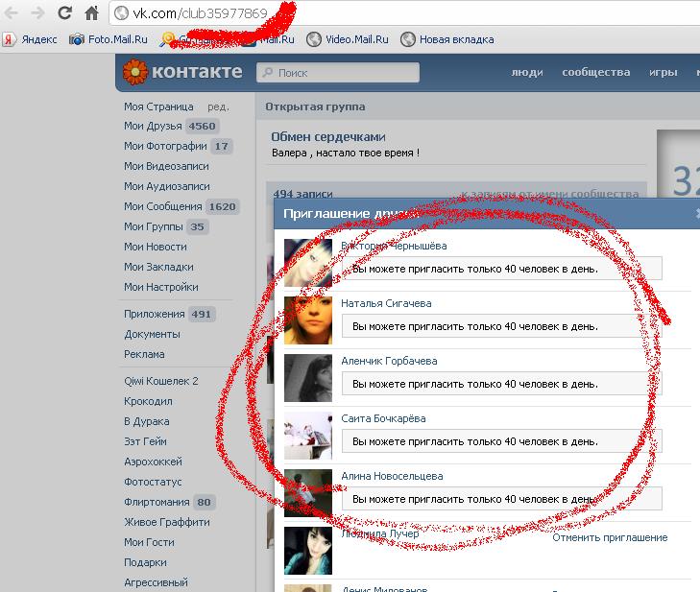
Task: Click the browser reload icon
Action: pos(65,12)
